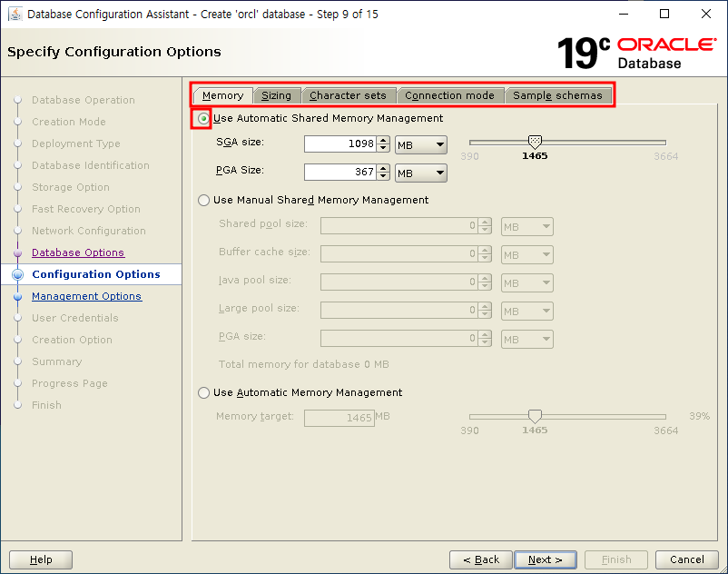Viewport: 728px width, 574px height.
Task: Click the PGA Size input field
Action: click(339, 173)
